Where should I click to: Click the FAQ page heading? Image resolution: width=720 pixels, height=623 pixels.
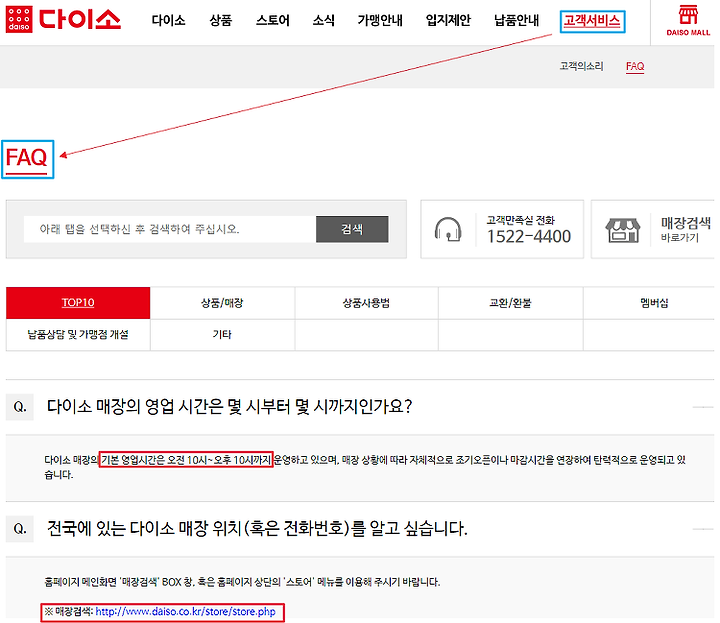coord(27,159)
